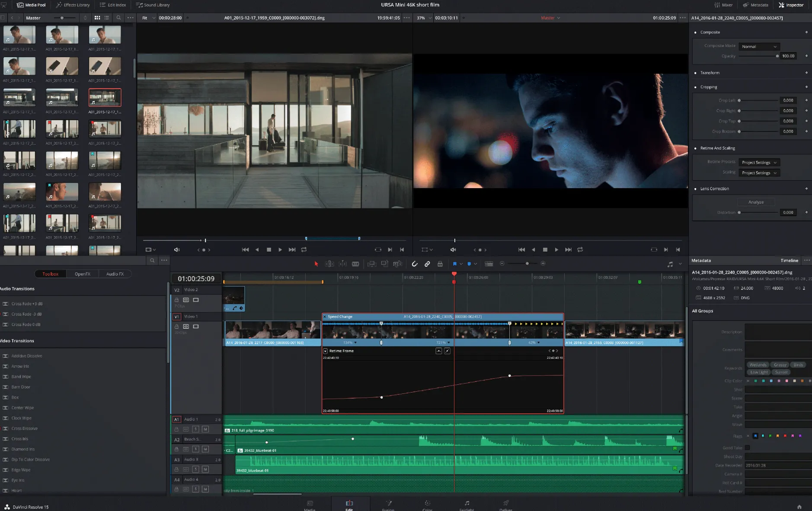This screenshot has width=812, height=511.
Task: Open Scaling Project Settings dropdown
Action: click(x=759, y=172)
